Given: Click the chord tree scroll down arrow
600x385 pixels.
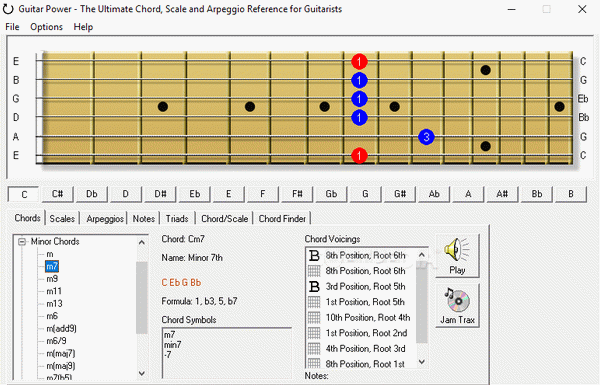Looking at the screenshot, I should coord(142,373).
